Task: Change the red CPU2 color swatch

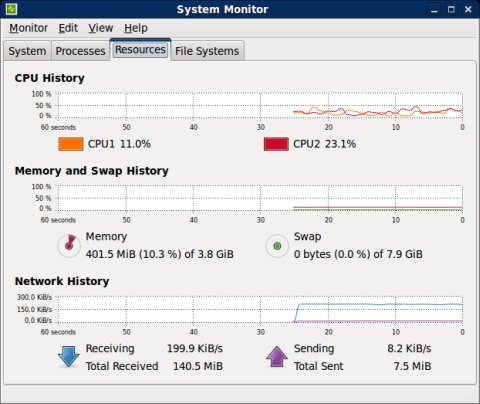Action: [x=276, y=144]
